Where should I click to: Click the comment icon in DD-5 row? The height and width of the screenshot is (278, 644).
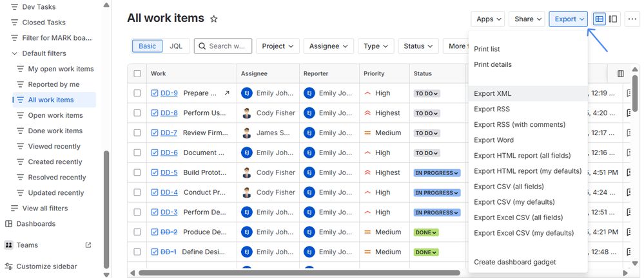629,172
